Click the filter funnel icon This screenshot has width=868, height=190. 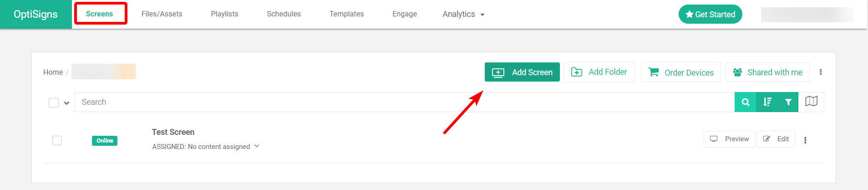click(x=788, y=102)
